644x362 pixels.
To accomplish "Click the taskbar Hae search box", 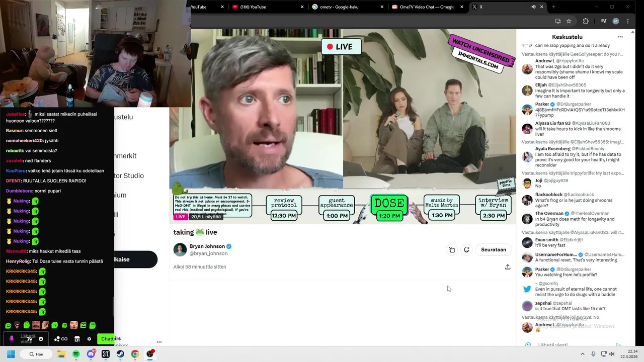I will click(x=36, y=354).
